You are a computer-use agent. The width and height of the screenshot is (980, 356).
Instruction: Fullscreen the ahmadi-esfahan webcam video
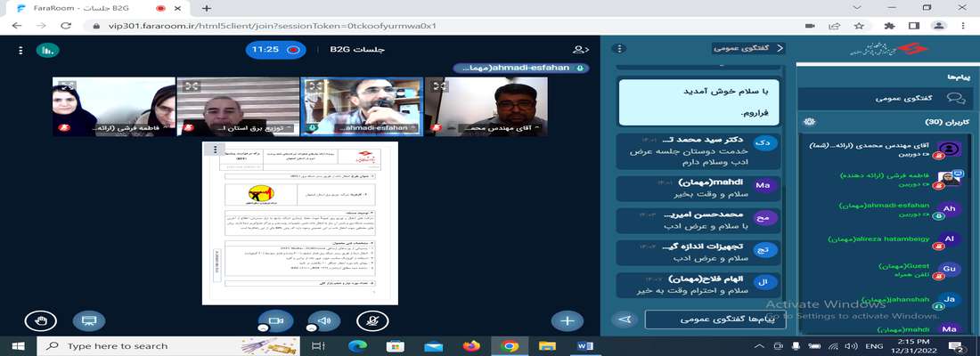(x=314, y=86)
